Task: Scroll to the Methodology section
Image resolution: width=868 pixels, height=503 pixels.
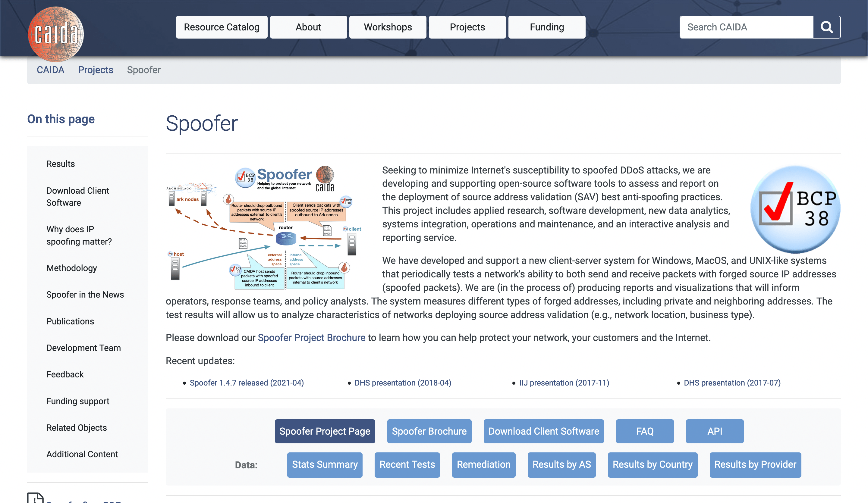Action: tap(71, 268)
